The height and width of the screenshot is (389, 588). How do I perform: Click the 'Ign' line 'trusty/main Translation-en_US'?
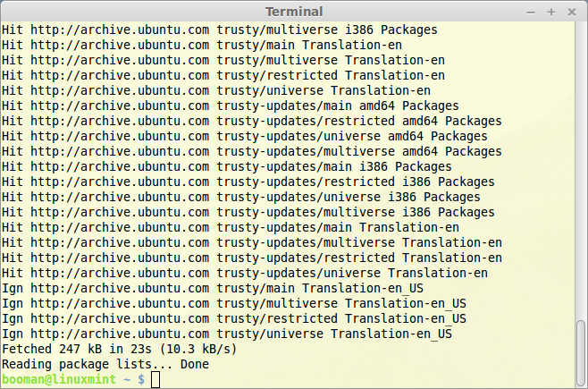point(213,288)
